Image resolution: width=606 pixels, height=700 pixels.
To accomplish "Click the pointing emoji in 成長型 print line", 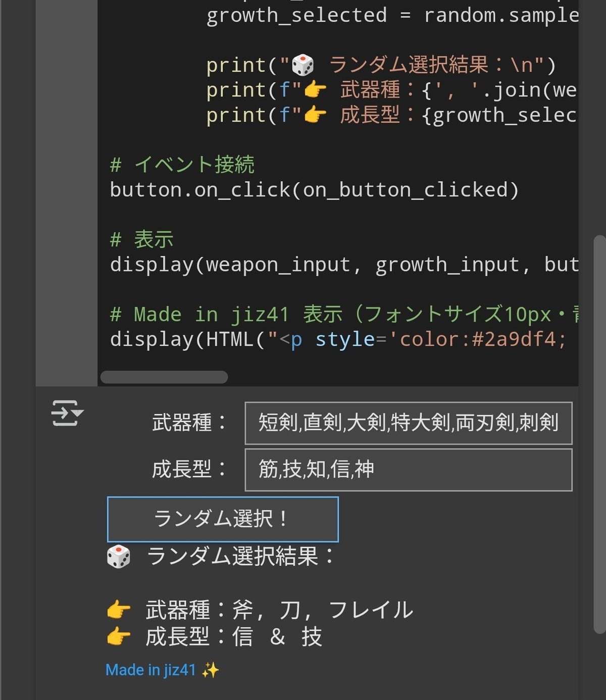I will coord(316,115).
